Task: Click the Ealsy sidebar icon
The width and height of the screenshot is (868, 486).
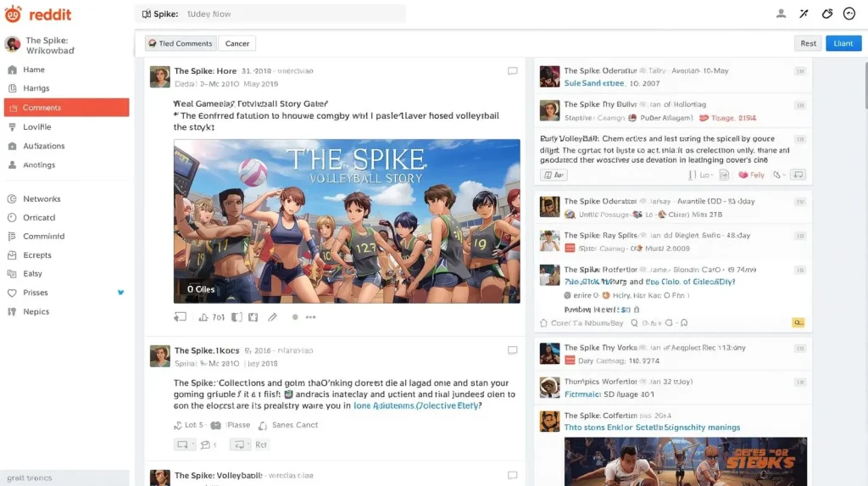Action: 12,273
